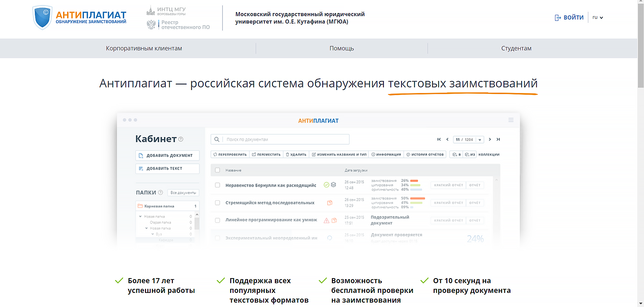
Task: Click the cabinet preview screenshot image
Action: 318,180
